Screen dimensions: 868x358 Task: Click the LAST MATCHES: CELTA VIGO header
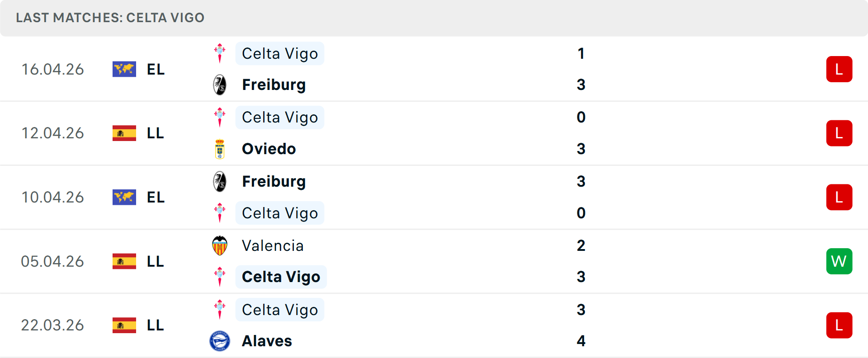110,18
